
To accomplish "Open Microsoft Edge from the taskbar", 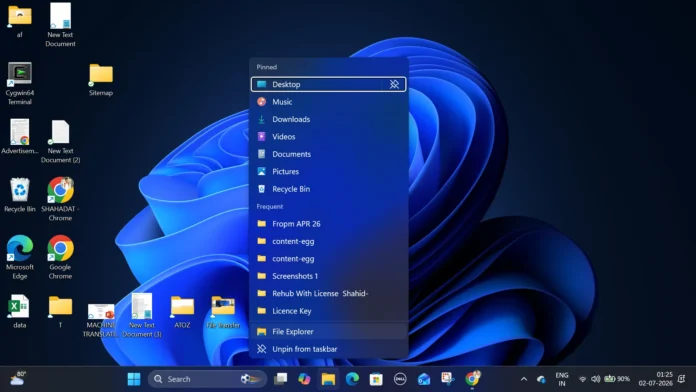I will (352, 379).
